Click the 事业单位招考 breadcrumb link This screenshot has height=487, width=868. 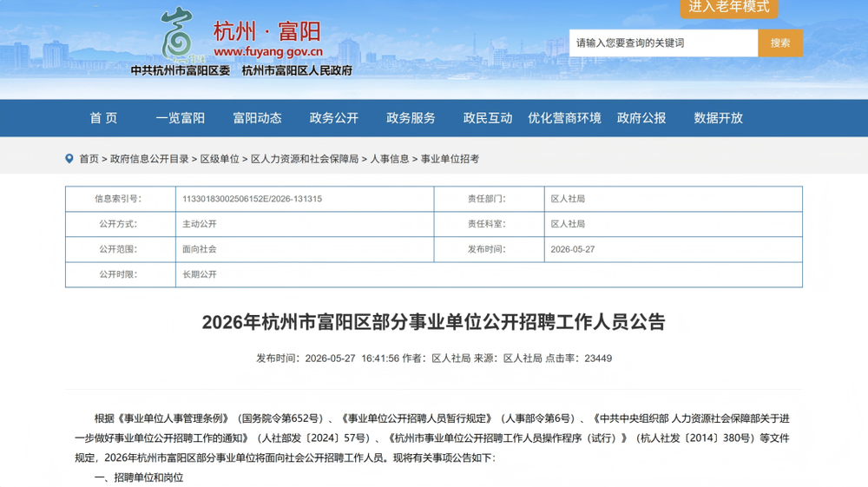pyautogui.click(x=450, y=159)
